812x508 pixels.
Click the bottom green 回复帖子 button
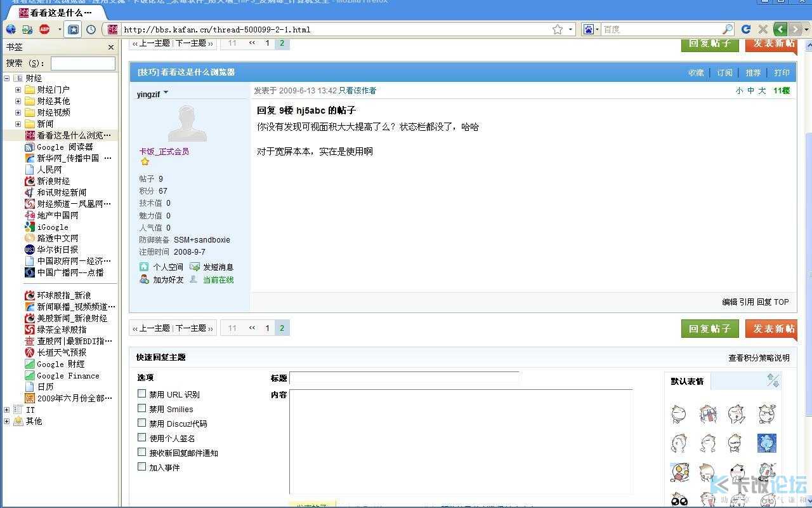[710, 328]
